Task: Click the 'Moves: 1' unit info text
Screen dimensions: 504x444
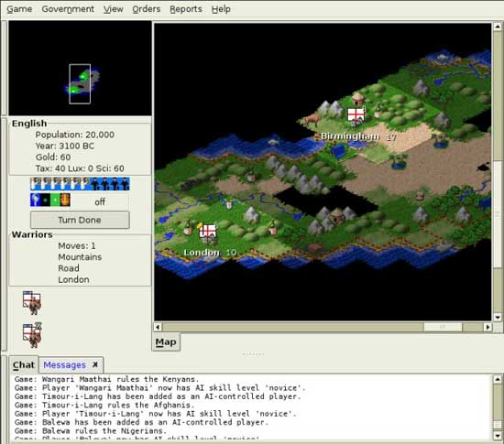Action: [77, 246]
